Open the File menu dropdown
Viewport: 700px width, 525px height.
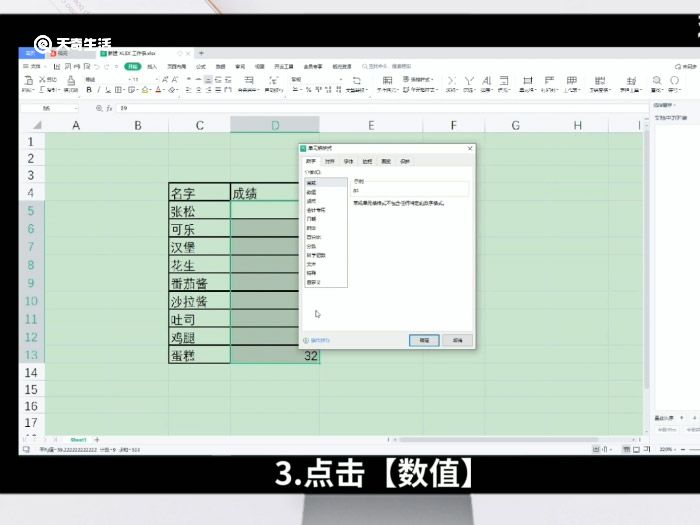click(x=34, y=67)
